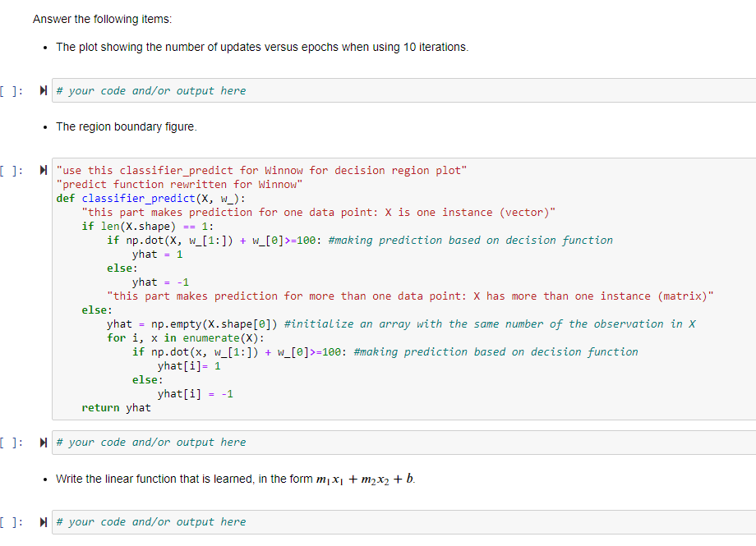
Task: Click the run arrow beside the first placeholder cell
Action: (x=43, y=90)
